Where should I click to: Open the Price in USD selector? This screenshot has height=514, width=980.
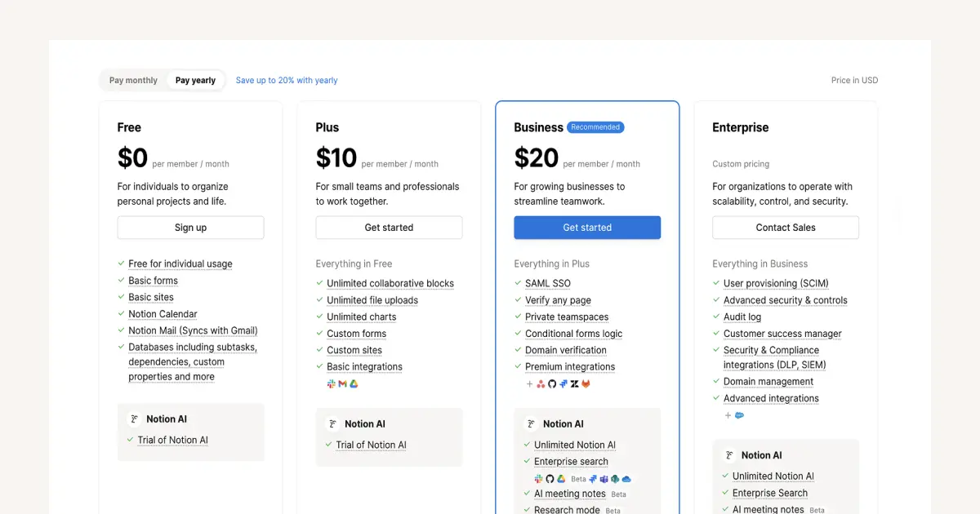[854, 80]
